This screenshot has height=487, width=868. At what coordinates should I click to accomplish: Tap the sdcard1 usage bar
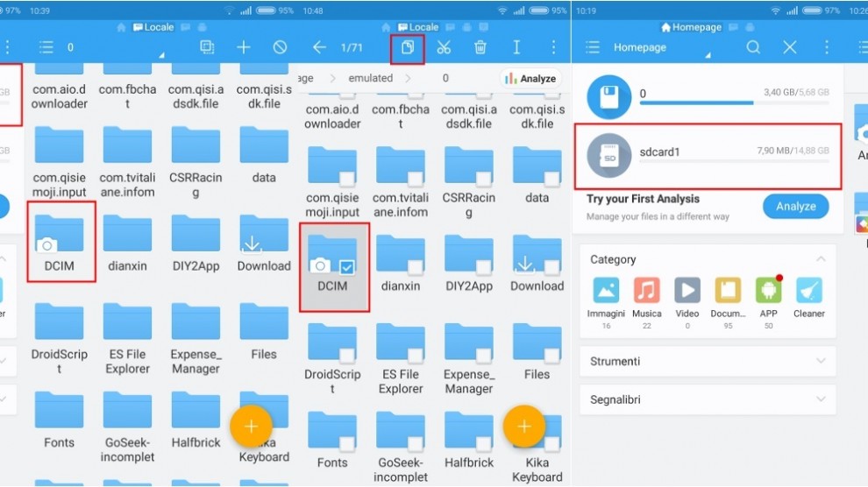(x=735, y=161)
